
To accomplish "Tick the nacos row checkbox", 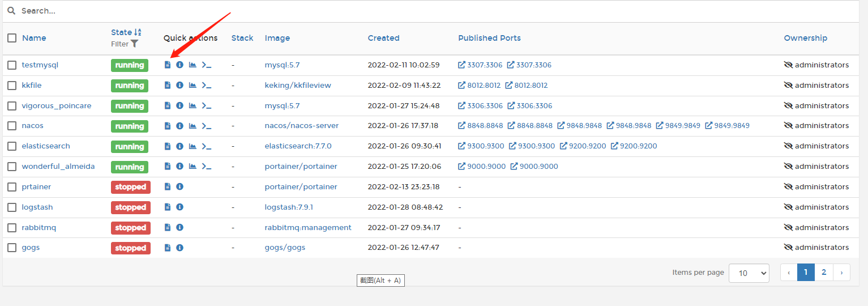I will 12,126.
